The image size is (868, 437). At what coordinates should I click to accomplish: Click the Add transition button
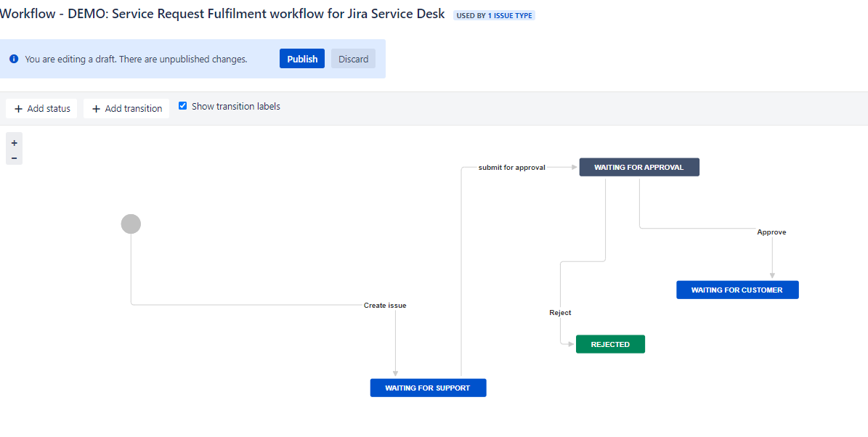pos(127,108)
